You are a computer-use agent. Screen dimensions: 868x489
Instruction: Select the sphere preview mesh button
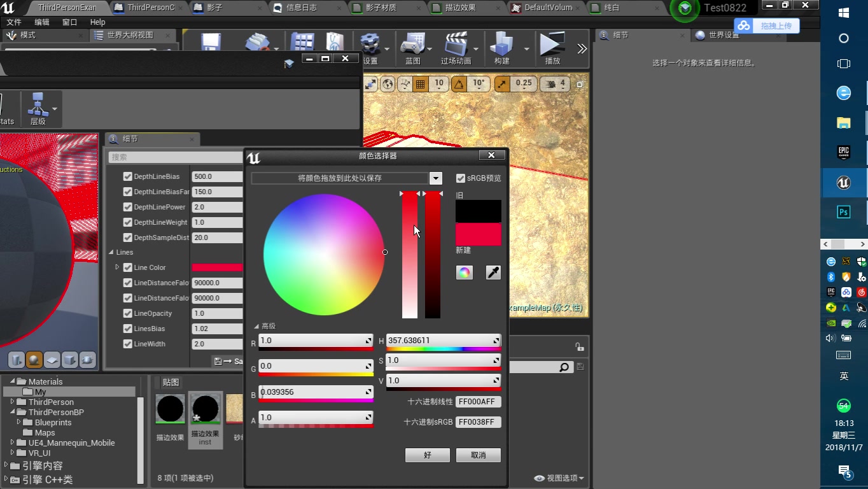[x=34, y=360]
